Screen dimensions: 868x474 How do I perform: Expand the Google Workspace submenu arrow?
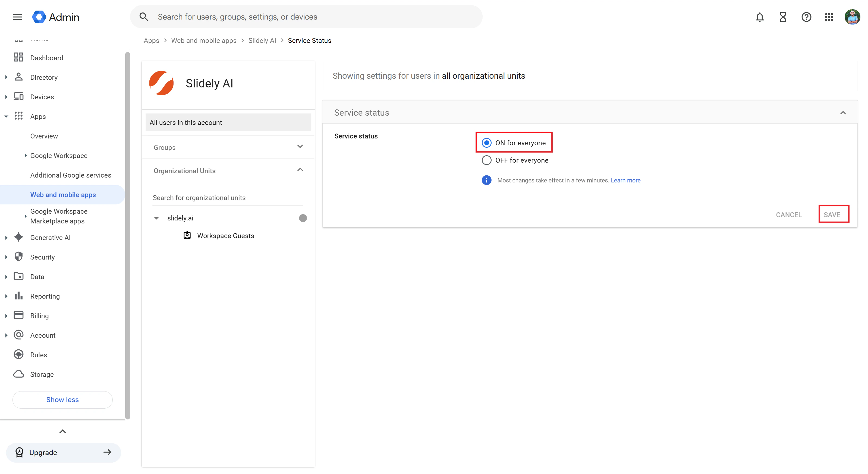point(25,155)
